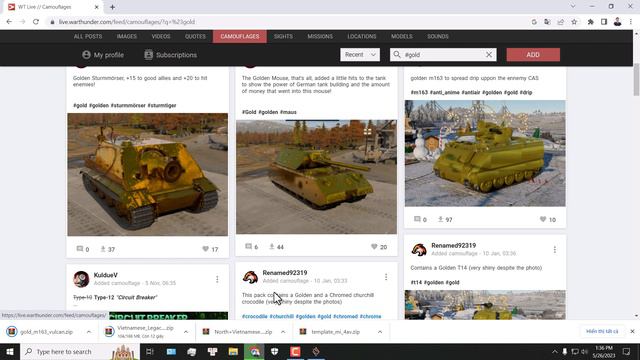640x360 pixels.
Task: Open options menu of Renamed92319 churchill post
Action: click(x=386, y=277)
